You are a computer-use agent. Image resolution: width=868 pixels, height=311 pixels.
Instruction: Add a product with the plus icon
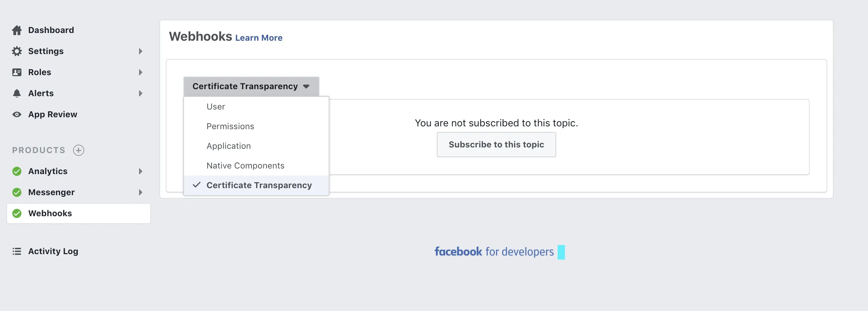79,150
